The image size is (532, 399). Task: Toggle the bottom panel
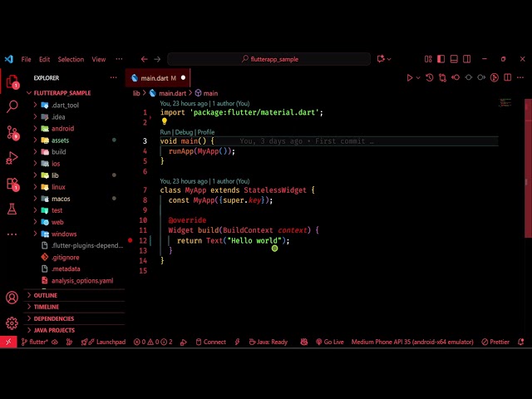tap(454, 59)
